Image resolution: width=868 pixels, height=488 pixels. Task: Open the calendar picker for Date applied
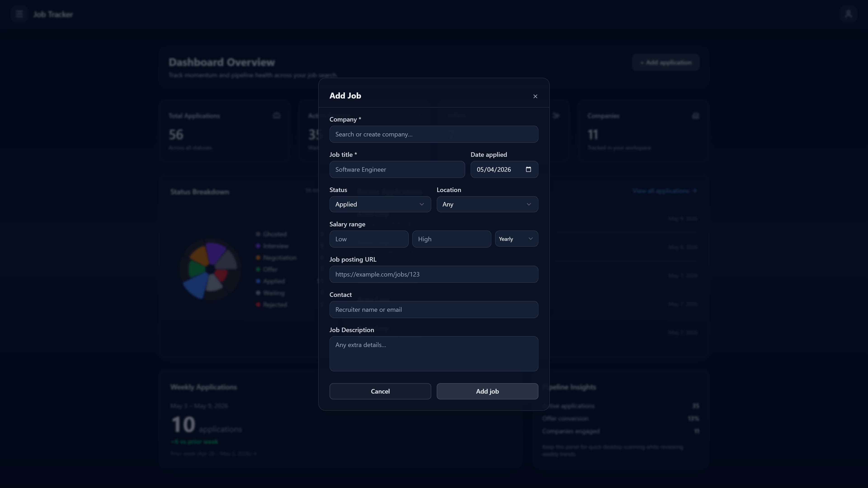(x=528, y=169)
